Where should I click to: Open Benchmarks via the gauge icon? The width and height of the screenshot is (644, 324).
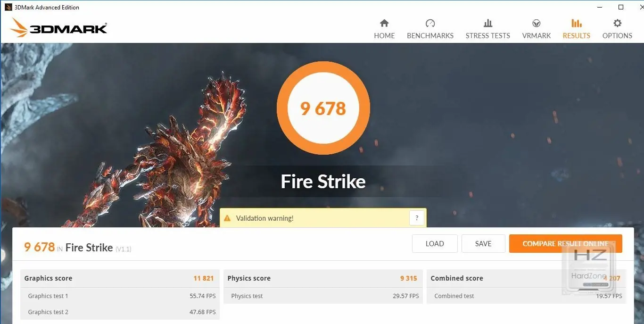pos(430,23)
